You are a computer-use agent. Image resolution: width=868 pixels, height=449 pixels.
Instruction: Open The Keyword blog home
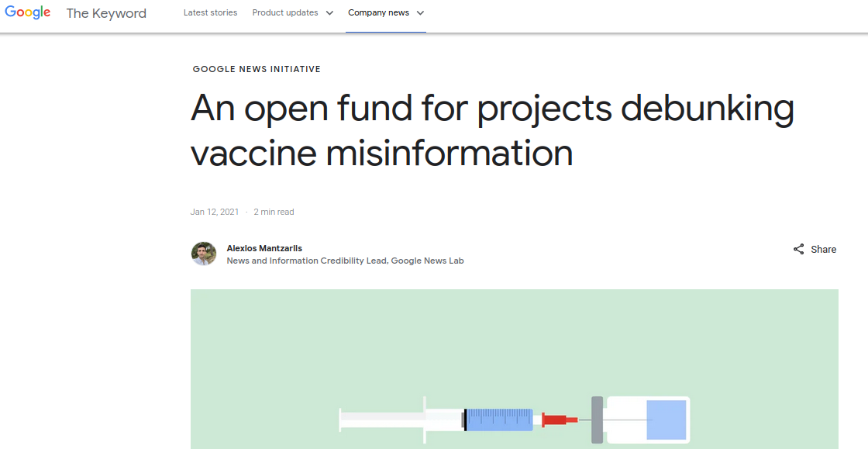coord(106,13)
